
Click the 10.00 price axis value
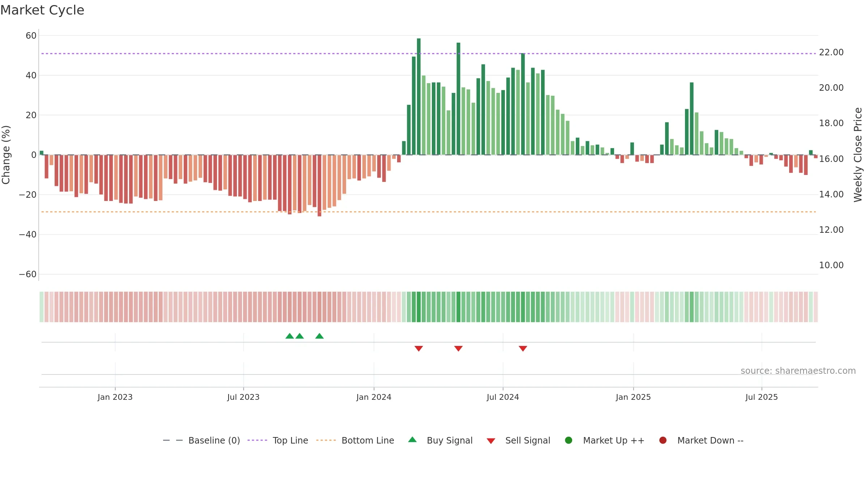[x=831, y=265]
